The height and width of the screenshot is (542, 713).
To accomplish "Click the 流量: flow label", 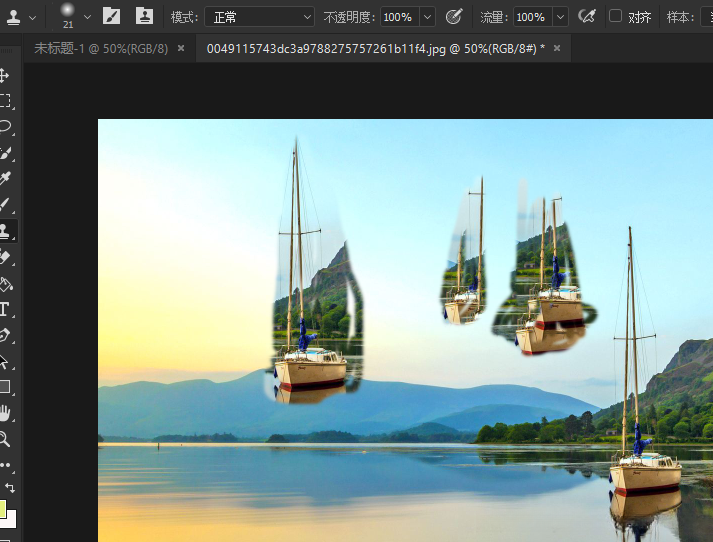I will tap(494, 17).
